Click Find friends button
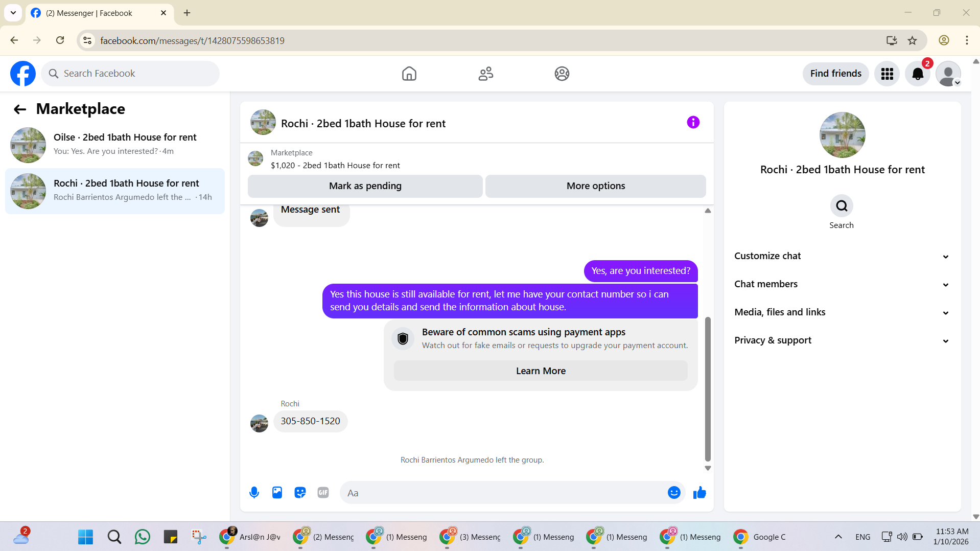The width and height of the screenshot is (980, 551). tap(835, 74)
